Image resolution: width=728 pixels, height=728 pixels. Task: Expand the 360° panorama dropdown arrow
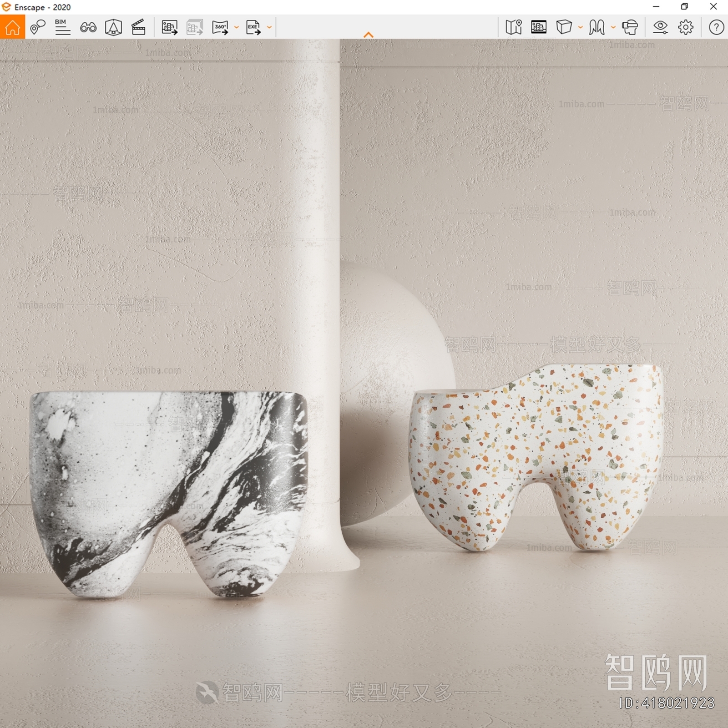[237, 27]
